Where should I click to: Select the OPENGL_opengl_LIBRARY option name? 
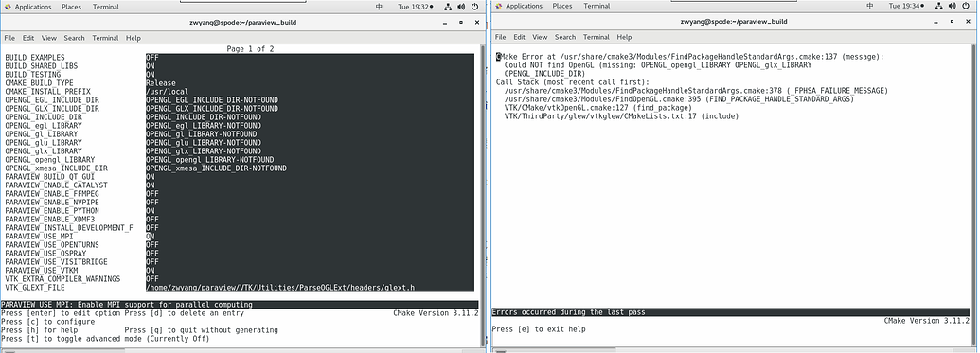coord(49,160)
